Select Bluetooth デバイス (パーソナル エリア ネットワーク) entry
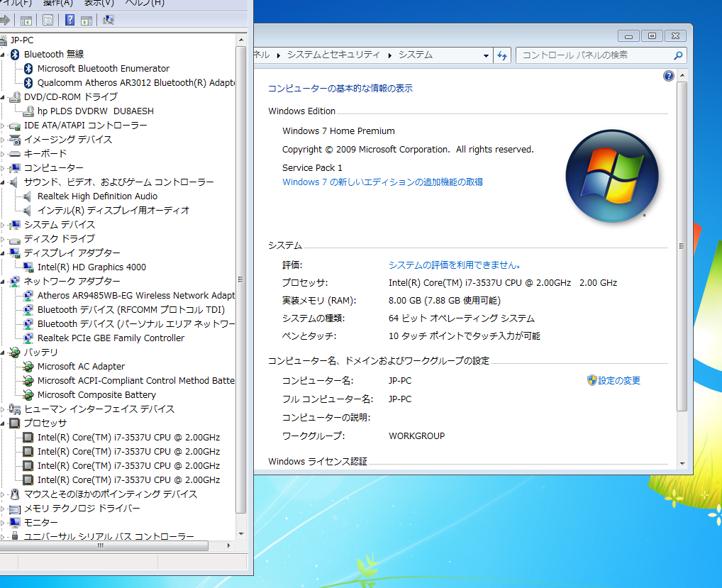Viewport: 722px width, 588px height. pyautogui.click(x=136, y=324)
